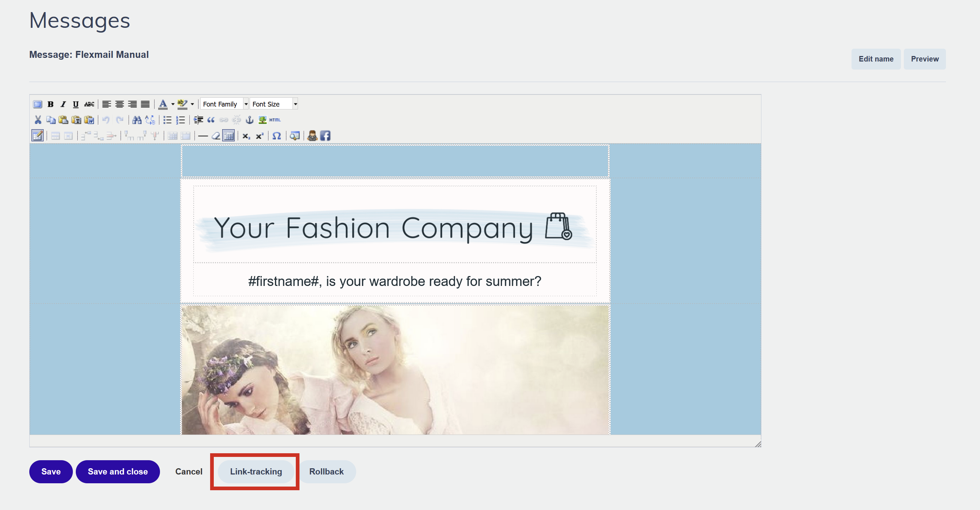Insert a blockquote
This screenshot has height=510, width=980.
[x=211, y=120]
